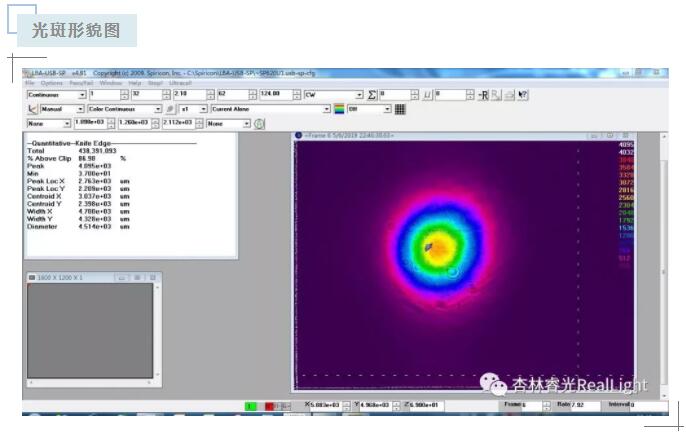The width and height of the screenshot is (686, 439).
Task: Click the mu averaging icon
Action: click(x=428, y=94)
